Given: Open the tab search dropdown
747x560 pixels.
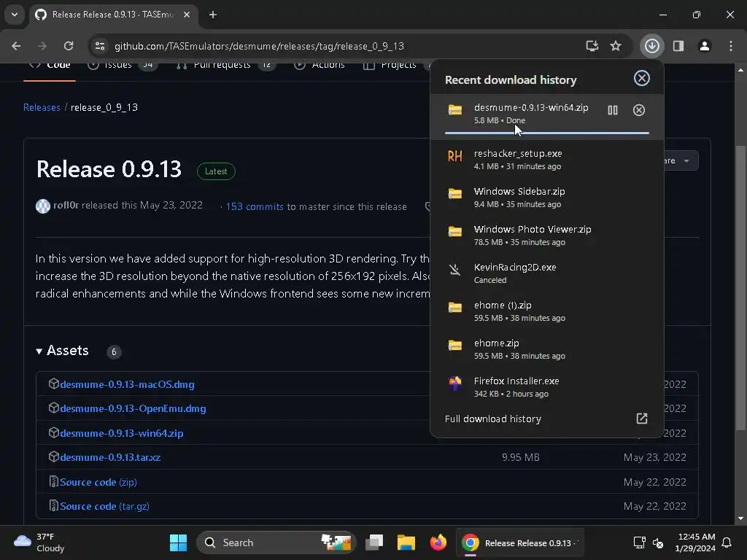Looking at the screenshot, I should (x=15, y=15).
